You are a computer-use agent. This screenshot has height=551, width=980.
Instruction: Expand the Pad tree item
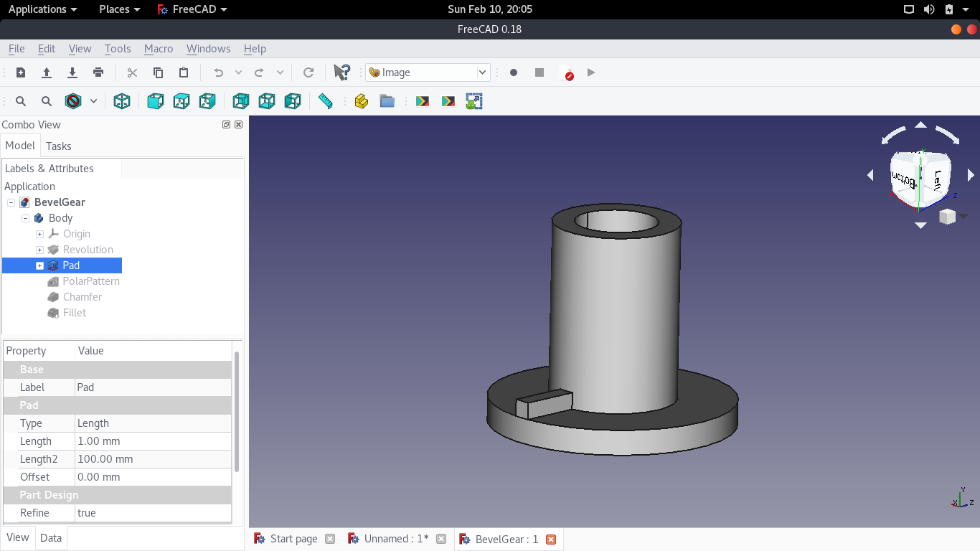point(39,265)
